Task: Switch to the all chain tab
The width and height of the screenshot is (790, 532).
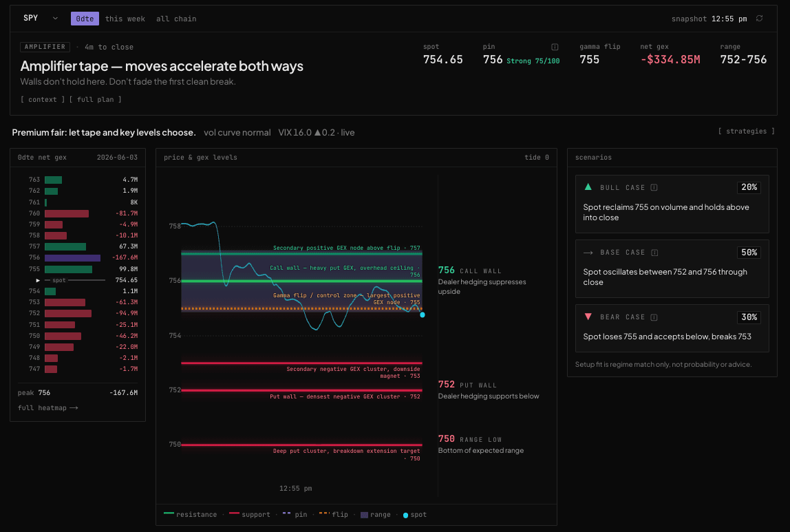Action: pyautogui.click(x=176, y=19)
